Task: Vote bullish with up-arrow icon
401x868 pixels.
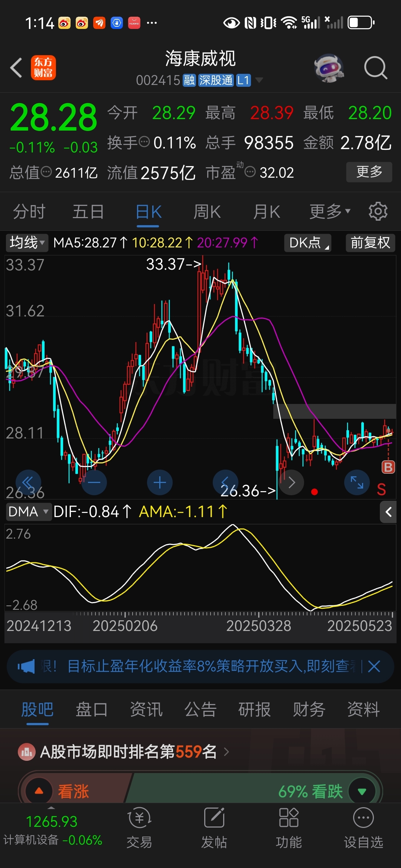Action: click(39, 791)
